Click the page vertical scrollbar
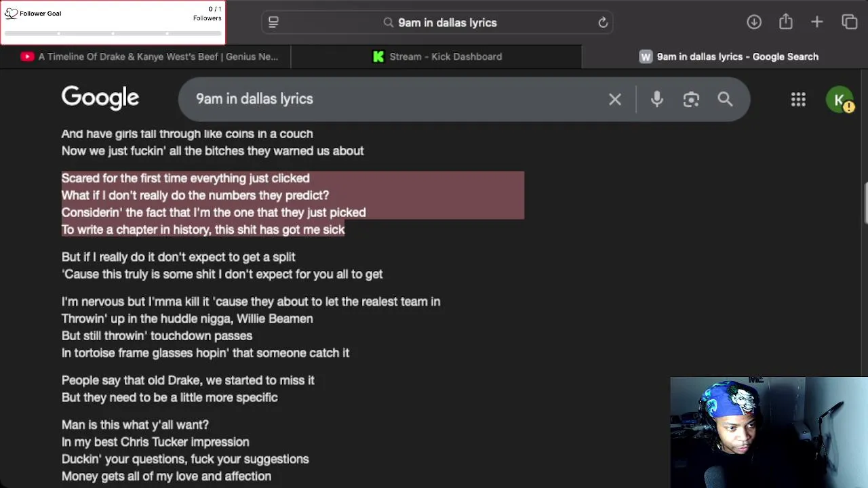The height and width of the screenshot is (488, 868). (x=865, y=203)
